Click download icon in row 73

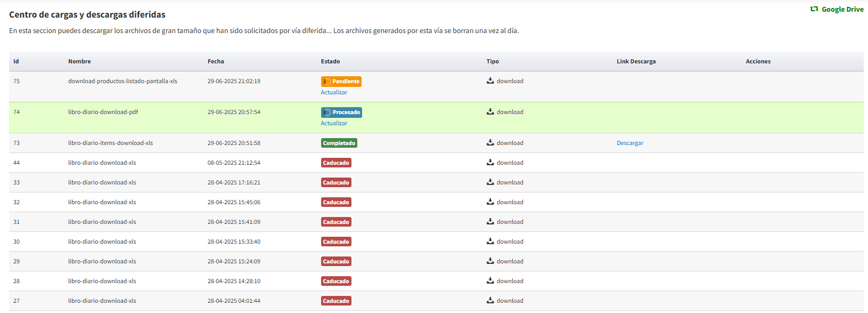tap(490, 143)
